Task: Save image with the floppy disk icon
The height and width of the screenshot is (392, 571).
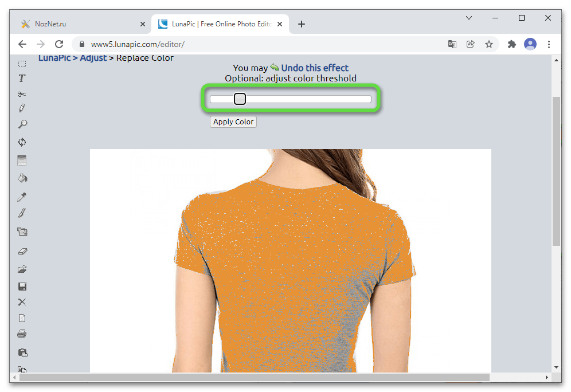Action: pos(22,287)
